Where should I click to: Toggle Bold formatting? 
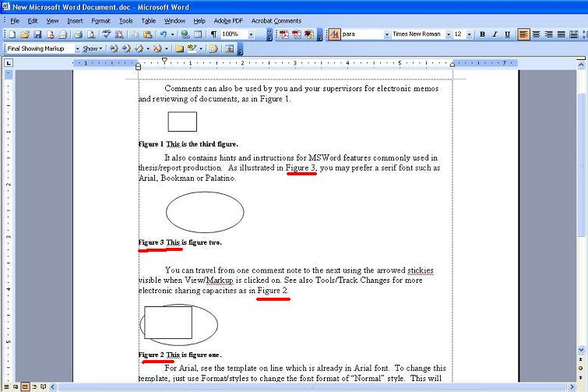[x=482, y=34]
